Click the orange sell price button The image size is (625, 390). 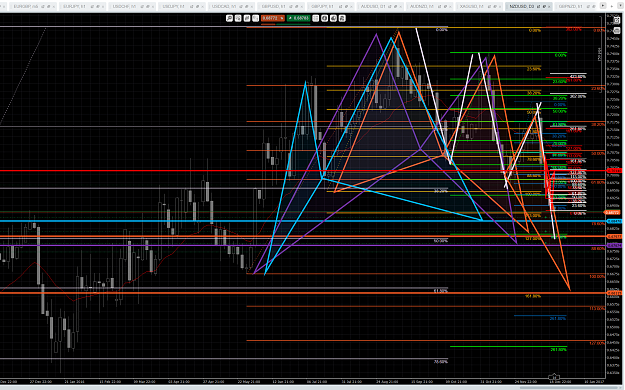click(x=273, y=18)
